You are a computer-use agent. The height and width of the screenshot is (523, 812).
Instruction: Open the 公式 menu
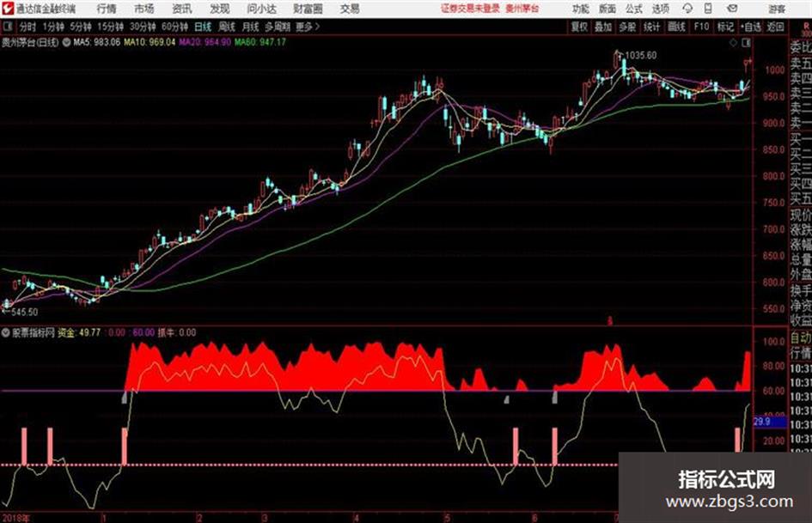click(x=634, y=9)
